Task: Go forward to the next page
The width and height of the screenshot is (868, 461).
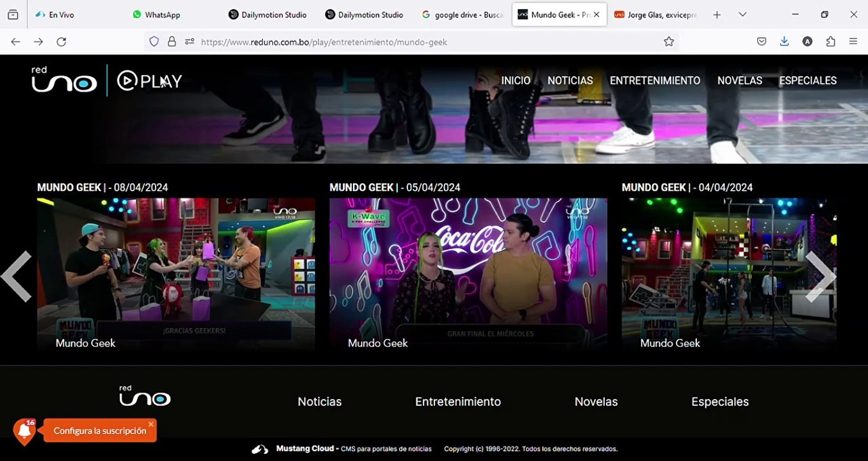Action: point(38,42)
